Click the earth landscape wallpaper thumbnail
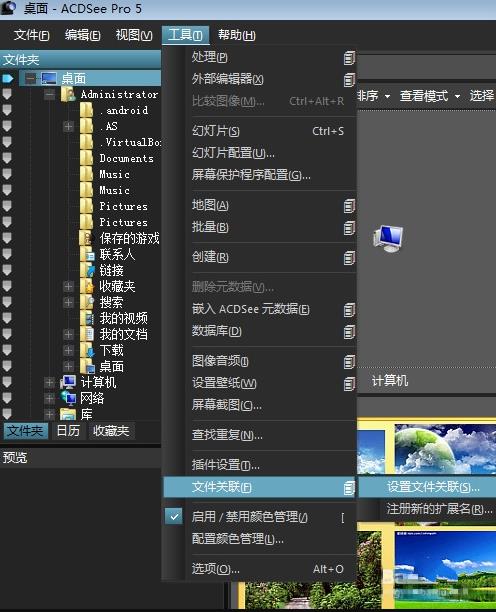The width and height of the screenshot is (496, 612). click(445, 449)
